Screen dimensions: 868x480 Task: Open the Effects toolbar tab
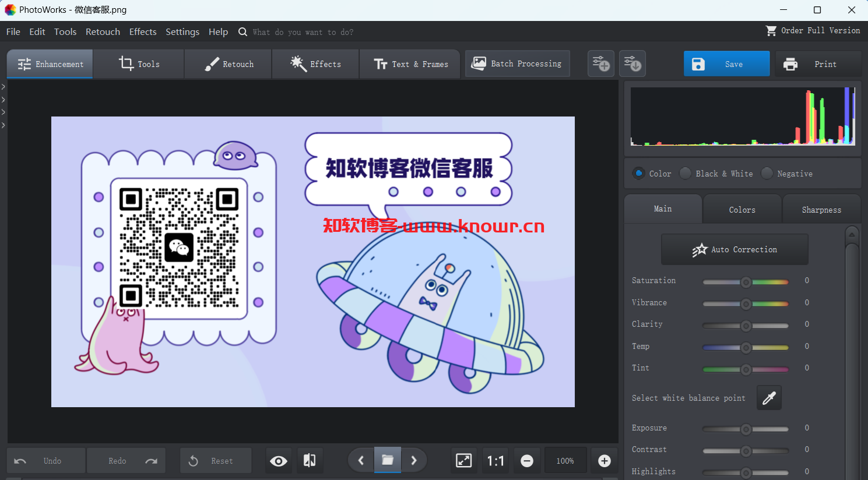click(316, 64)
